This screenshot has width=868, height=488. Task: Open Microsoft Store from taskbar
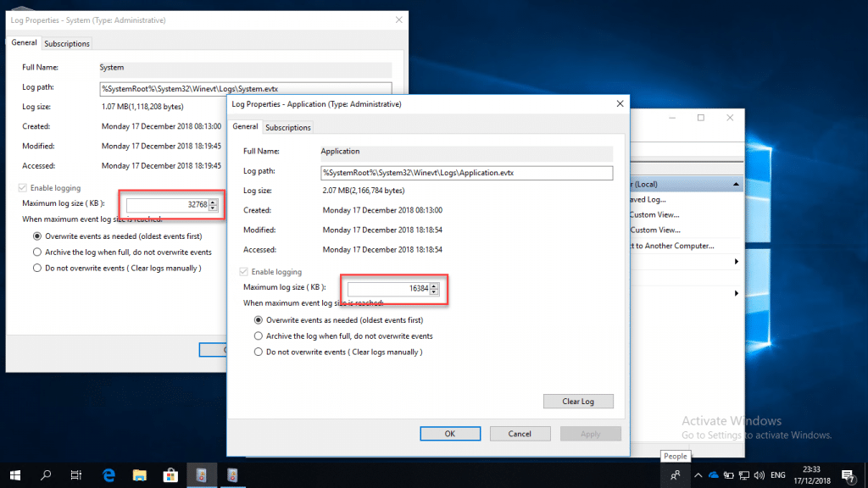point(170,474)
